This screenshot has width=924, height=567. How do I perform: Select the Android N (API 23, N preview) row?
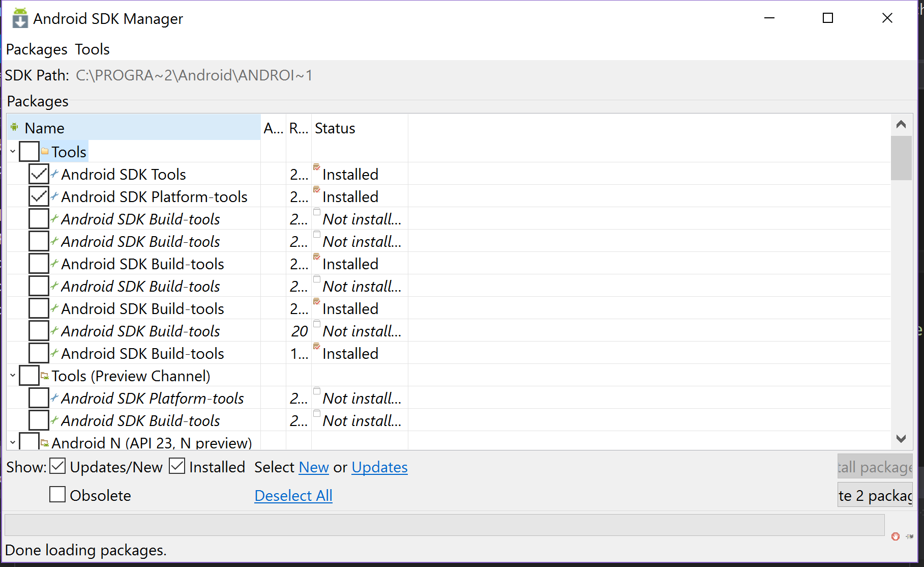[x=152, y=443]
